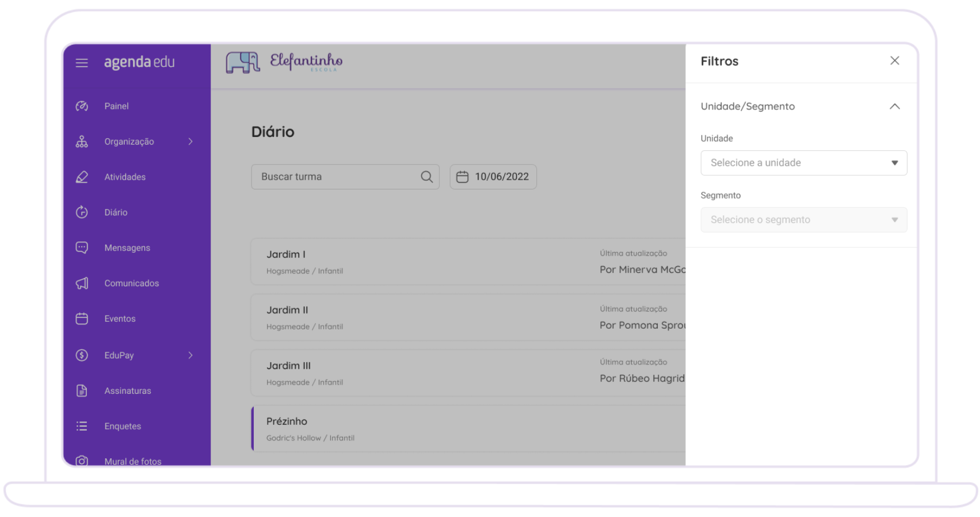Image resolution: width=980 pixels, height=517 pixels.
Task: Close the Filtros panel
Action: tap(894, 60)
